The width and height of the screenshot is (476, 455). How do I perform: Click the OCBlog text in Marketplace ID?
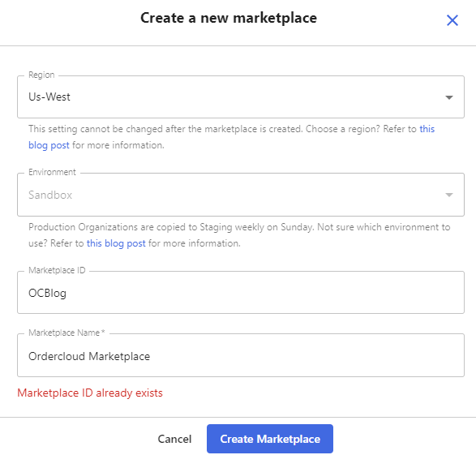coord(47,294)
